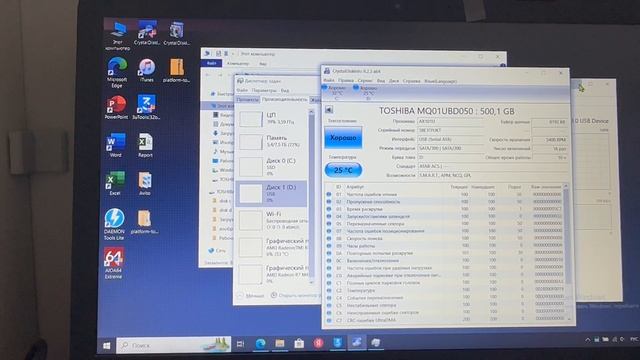Image resolution: width=640 pixels, height=360 pixels.
Task: Open the Этот компьютер desktop icon
Action: click(118, 36)
